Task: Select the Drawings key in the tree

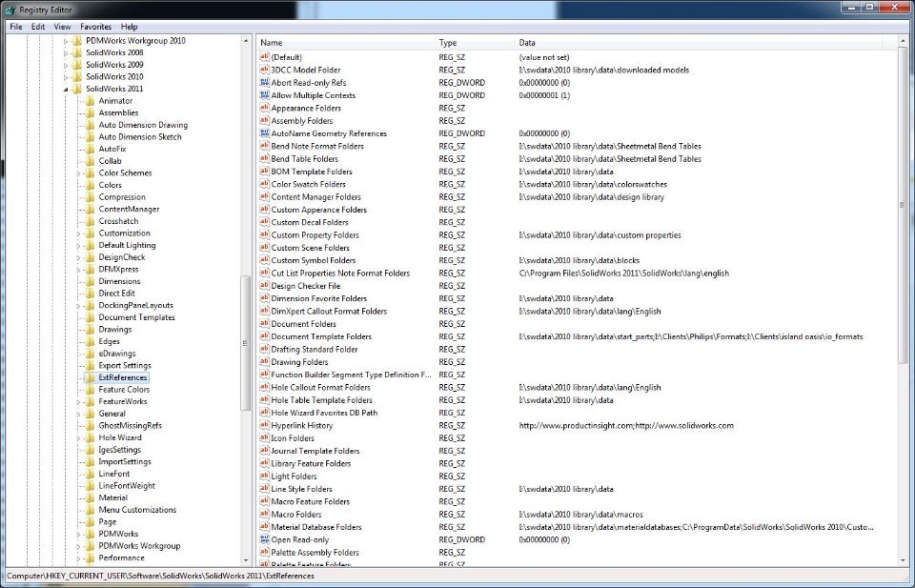Action: click(115, 330)
